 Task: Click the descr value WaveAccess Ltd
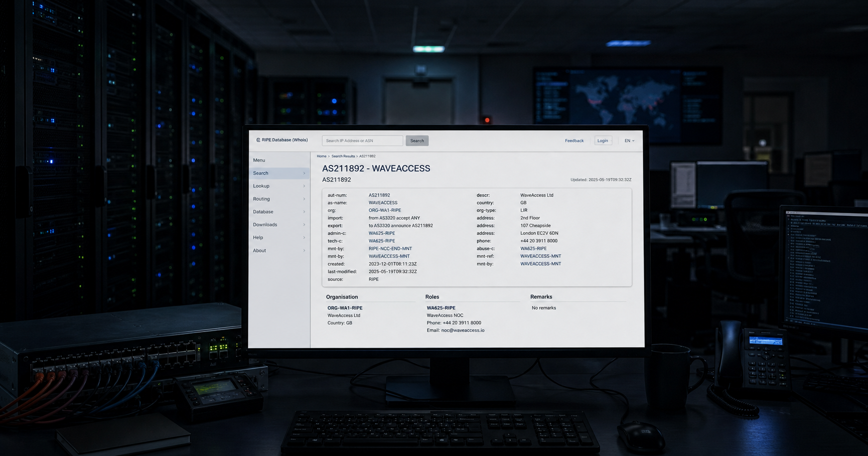click(x=537, y=195)
